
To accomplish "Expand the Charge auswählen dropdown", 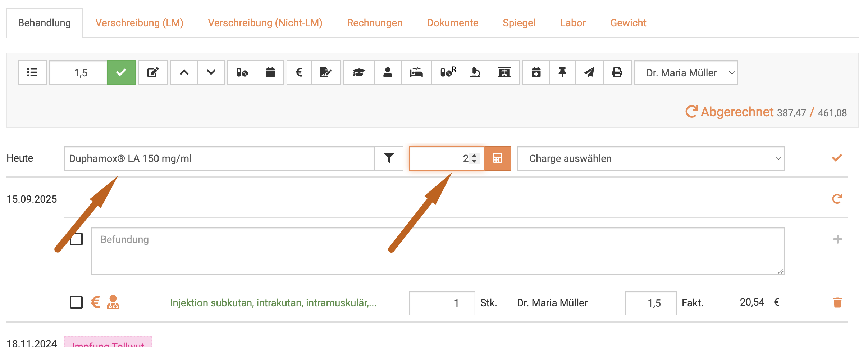I will click(650, 158).
